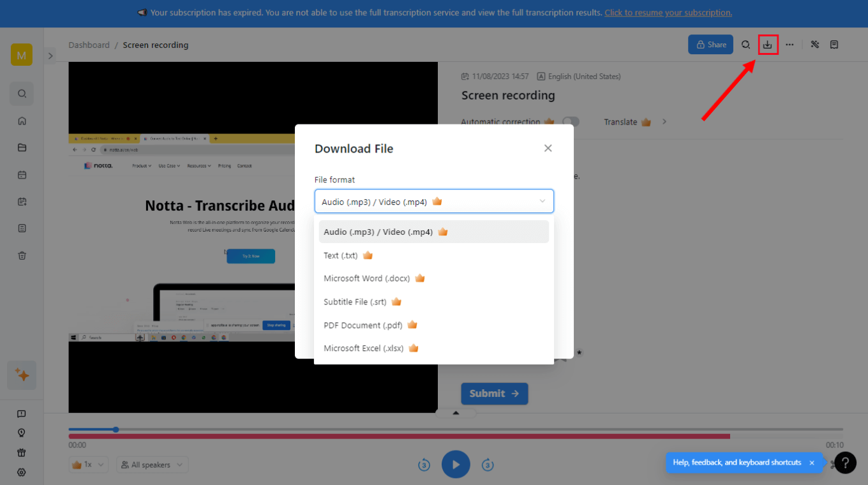
Task: Rewind 3 seconds
Action: (x=424, y=465)
